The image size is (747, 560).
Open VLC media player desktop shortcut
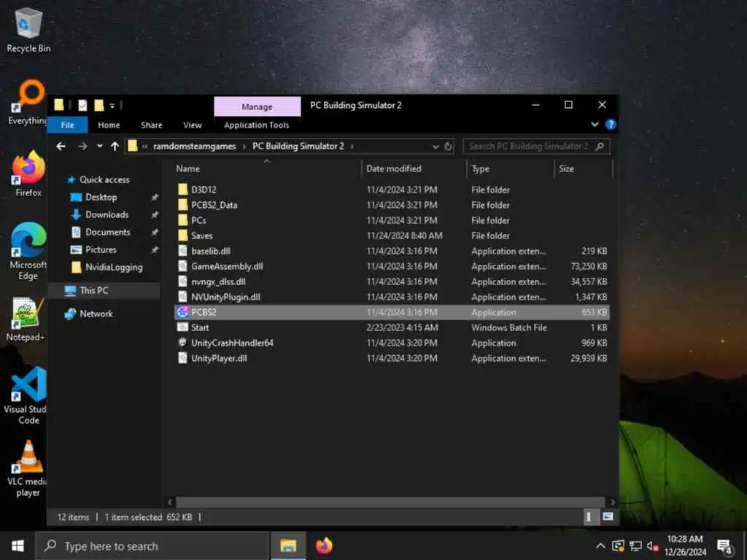point(28,468)
